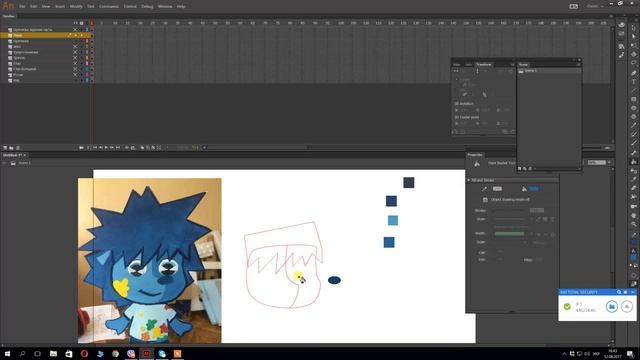Screen dimensions: 640x360
Task: Go to last frame in timeline controls
Action: (118, 148)
